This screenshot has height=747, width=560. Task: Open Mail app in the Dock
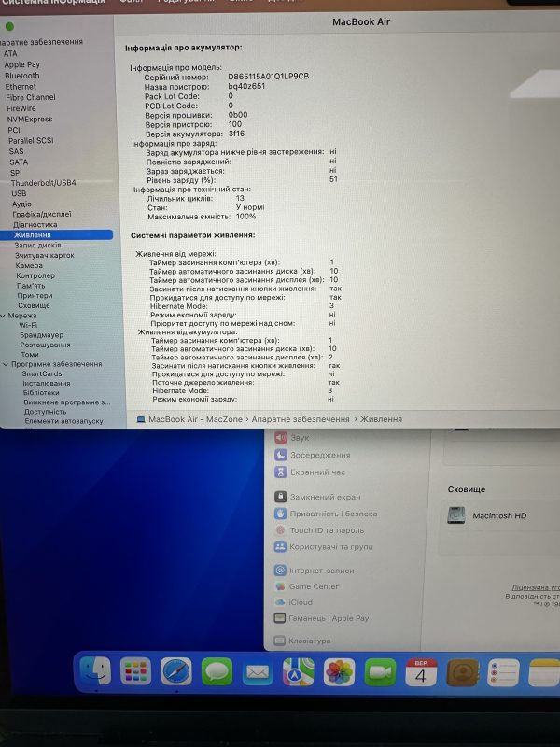[258, 672]
